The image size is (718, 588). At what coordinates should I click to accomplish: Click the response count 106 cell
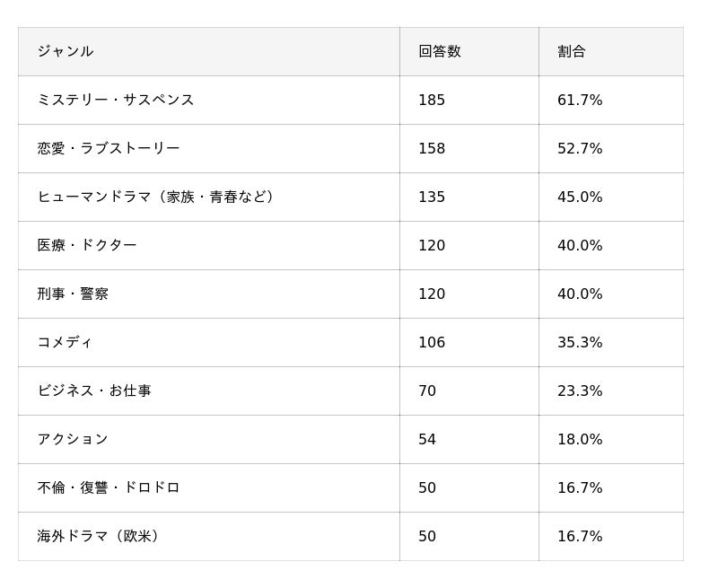pos(432,343)
